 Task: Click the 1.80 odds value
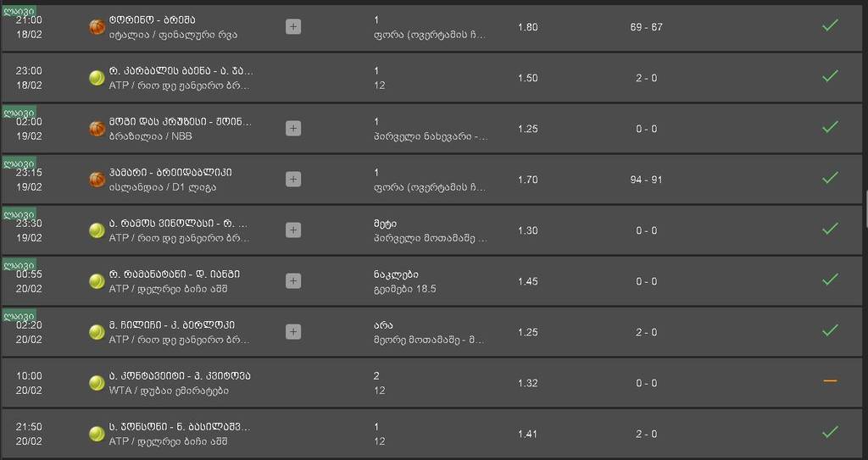(528, 27)
